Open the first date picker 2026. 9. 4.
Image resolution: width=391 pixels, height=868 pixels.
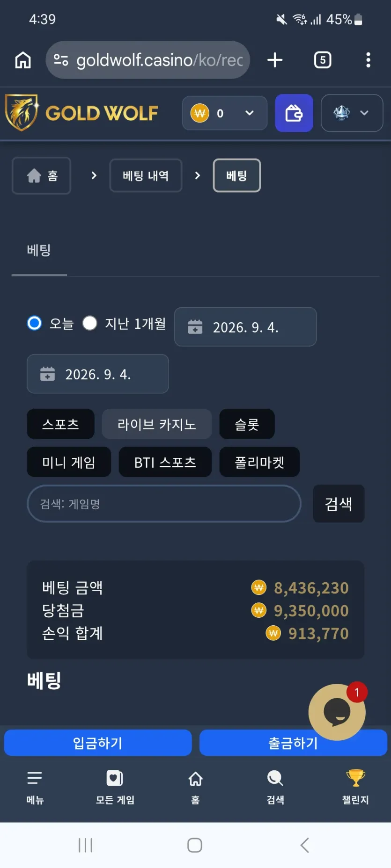click(x=245, y=327)
